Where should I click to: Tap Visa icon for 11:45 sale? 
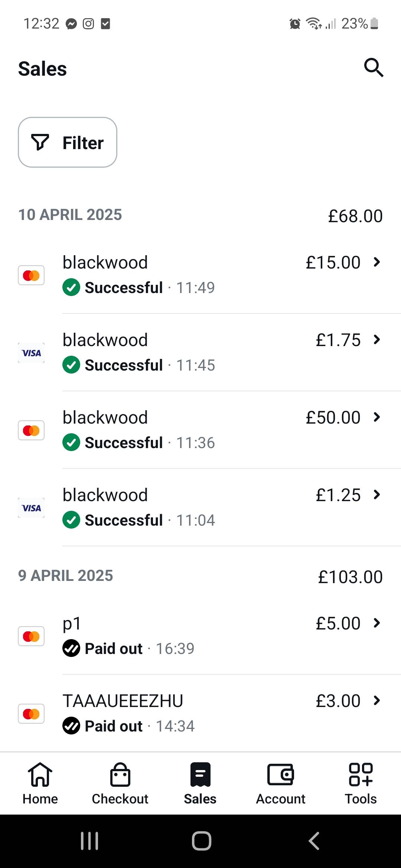(x=31, y=353)
